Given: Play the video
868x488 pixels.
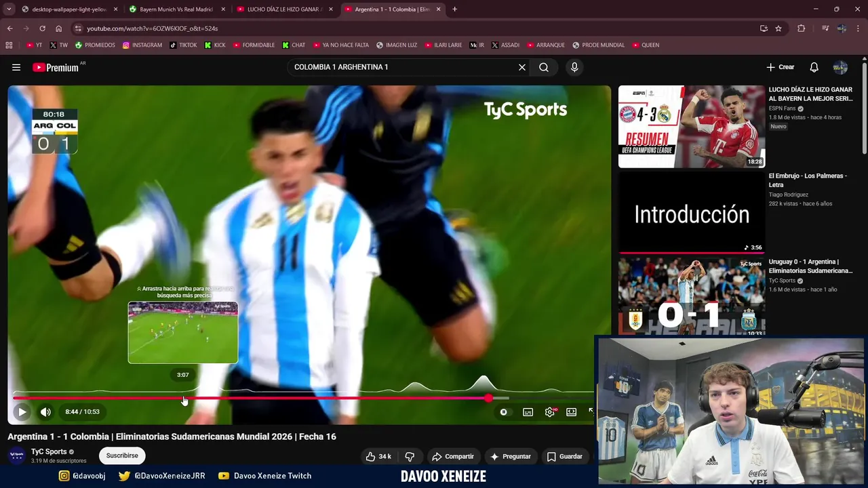Looking at the screenshot, I should pos(22,411).
